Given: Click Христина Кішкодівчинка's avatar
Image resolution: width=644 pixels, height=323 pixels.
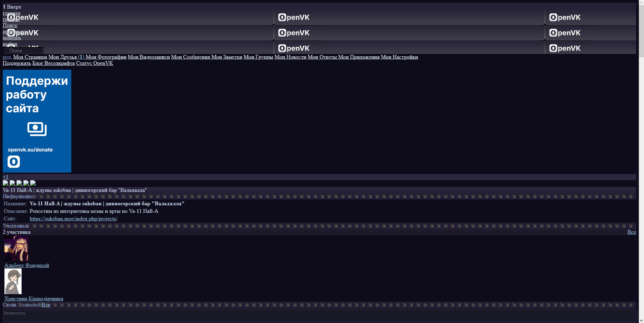Looking at the screenshot, I should pos(13,281).
